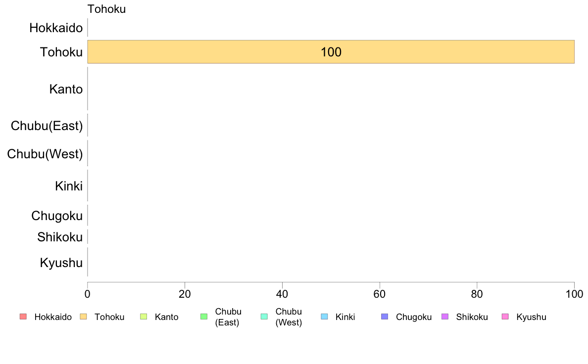Click the Kanto yellow-green legend swatch
The height and width of the screenshot is (364, 588).
144,317
